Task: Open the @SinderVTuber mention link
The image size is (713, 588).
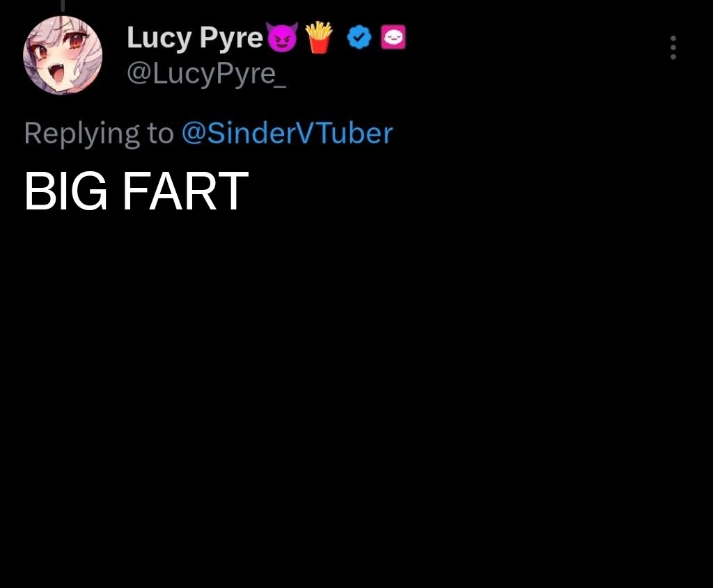Action: coord(287,133)
